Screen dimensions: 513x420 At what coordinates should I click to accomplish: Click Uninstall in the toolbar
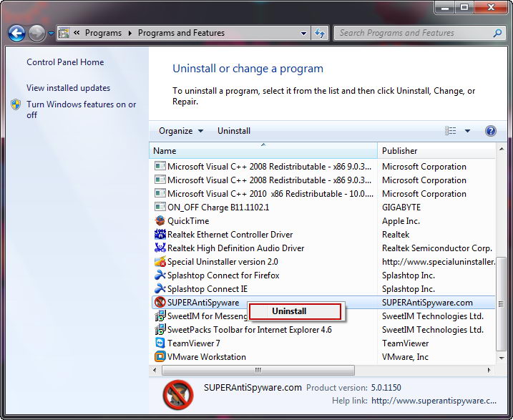coord(234,131)
